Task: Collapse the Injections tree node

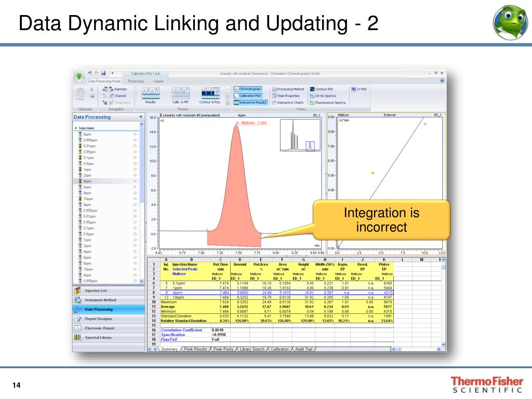Action: (76, 128)
